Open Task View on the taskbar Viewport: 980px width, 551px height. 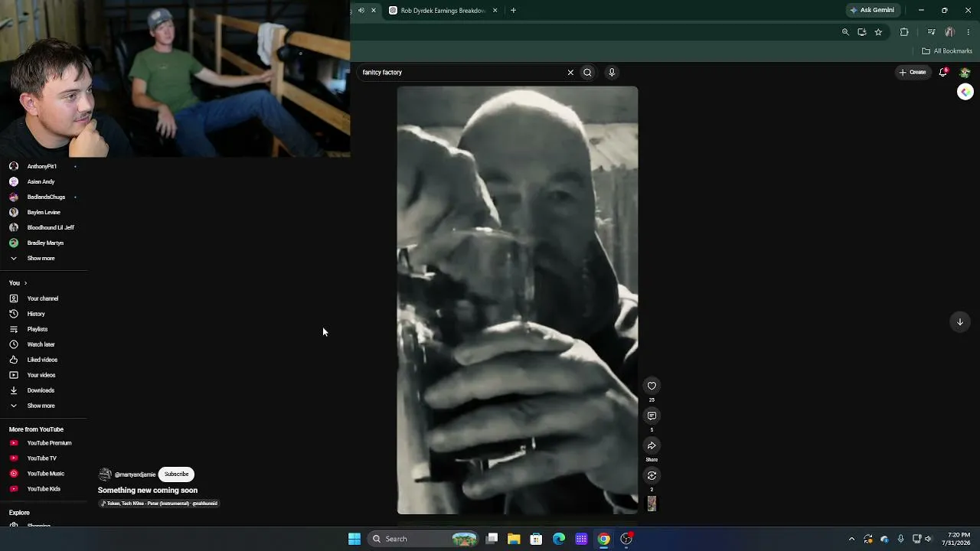[x=492, y=539]
